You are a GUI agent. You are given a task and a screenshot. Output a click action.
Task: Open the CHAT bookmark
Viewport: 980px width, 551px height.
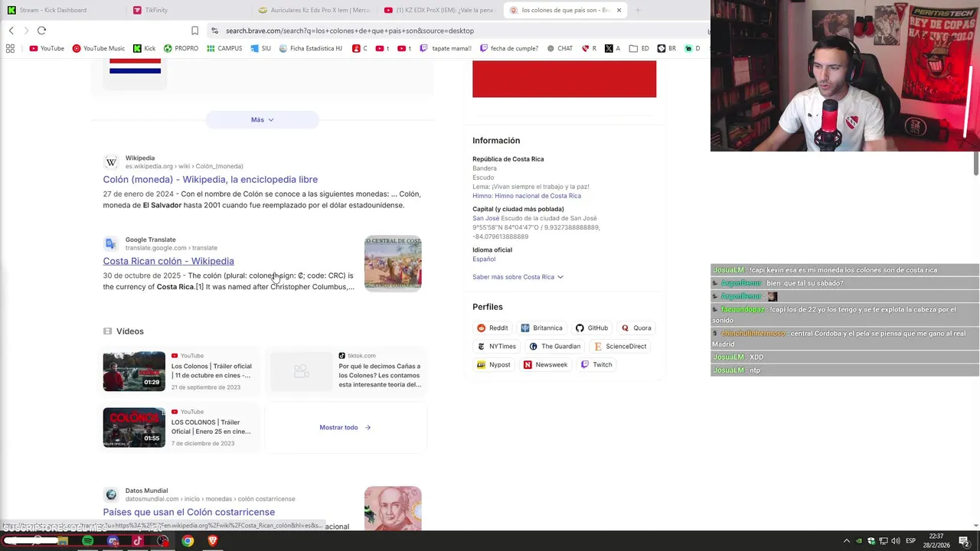click(x=560, y=48)
